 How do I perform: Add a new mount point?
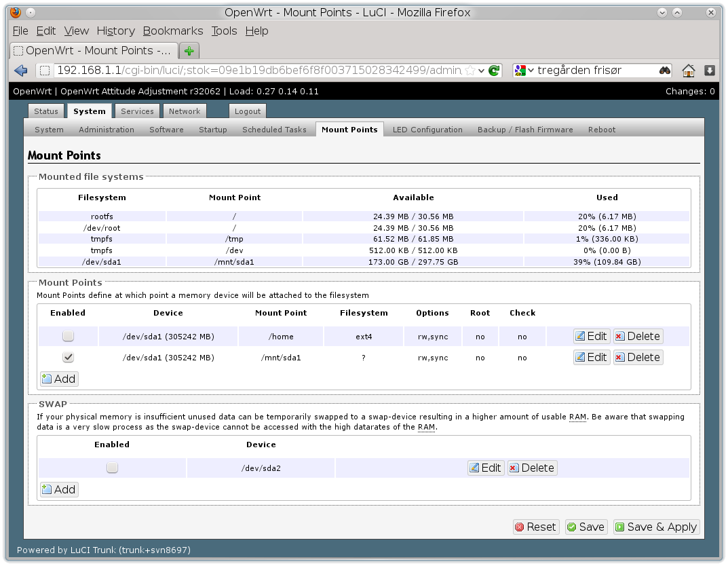click(x=59, y=379)
